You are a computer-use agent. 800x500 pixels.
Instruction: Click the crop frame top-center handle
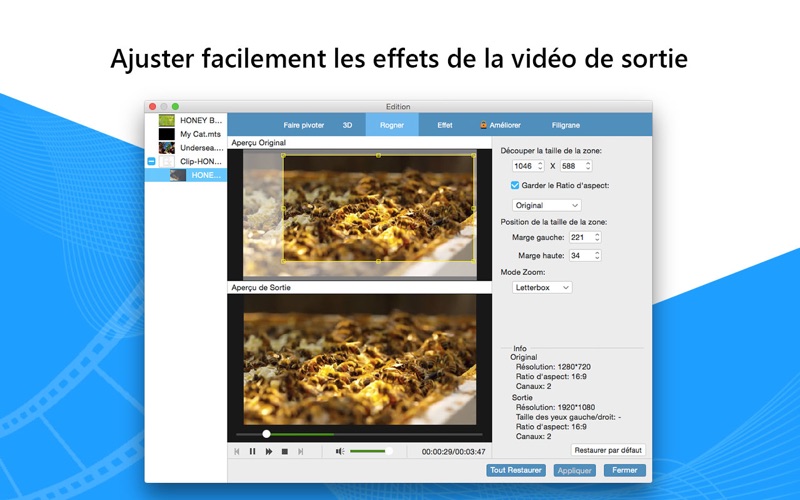click(x=378, y=155)
